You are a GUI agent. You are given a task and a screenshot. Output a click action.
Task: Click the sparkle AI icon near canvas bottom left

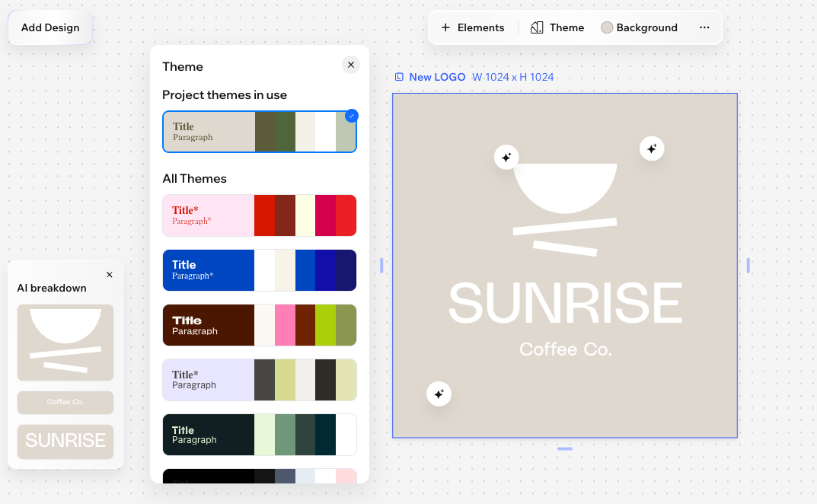439,394
